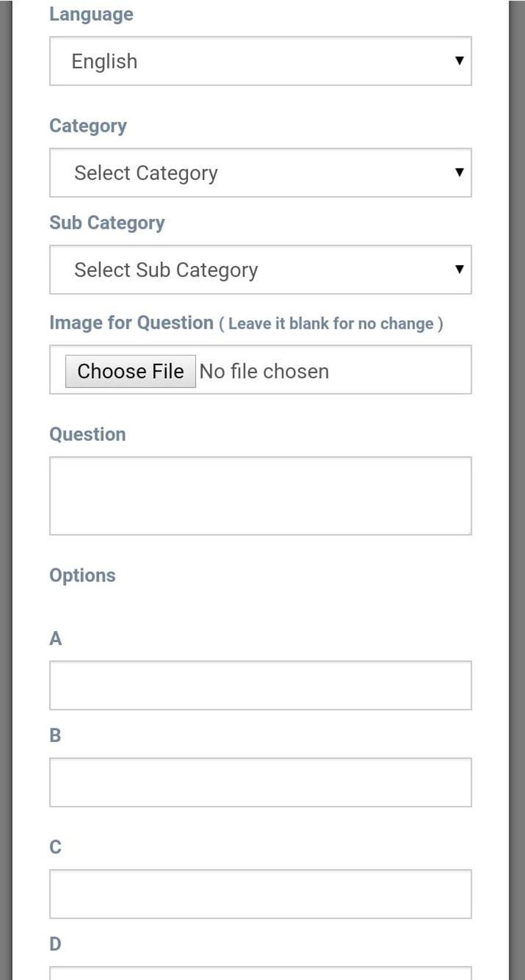Click the Sub Category label text
Viewport: 525px width, 980px height.
tap(107, 222)
